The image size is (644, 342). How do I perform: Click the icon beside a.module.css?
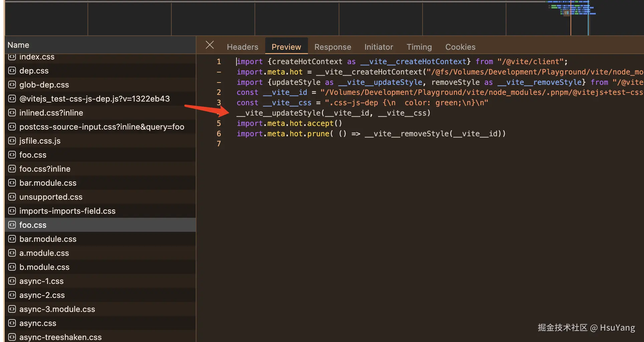[12, 253]
